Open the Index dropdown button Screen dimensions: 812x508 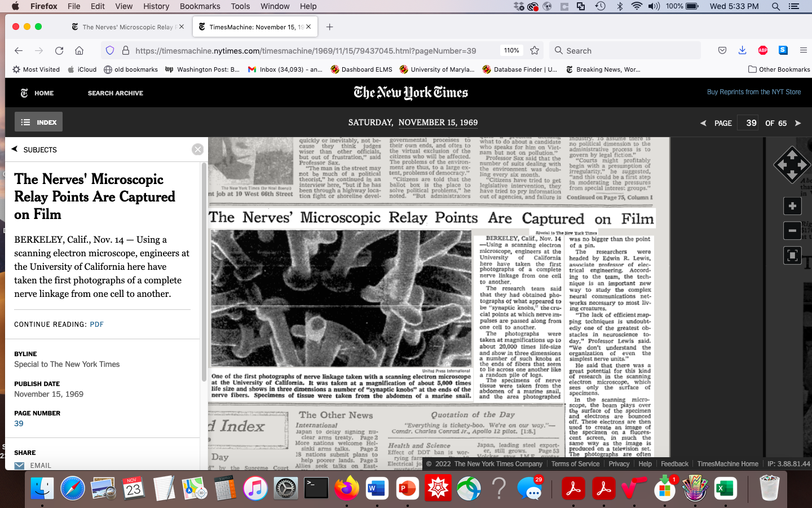click(38, 122)
